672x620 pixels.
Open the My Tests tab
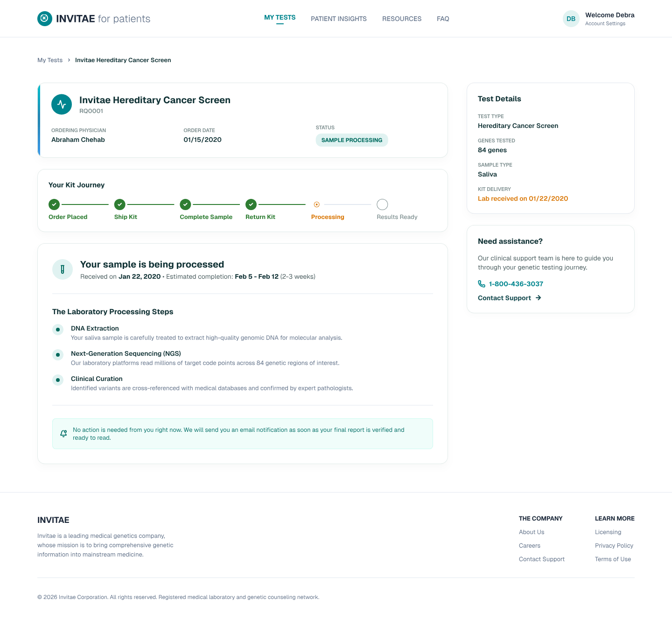[280, 18]
